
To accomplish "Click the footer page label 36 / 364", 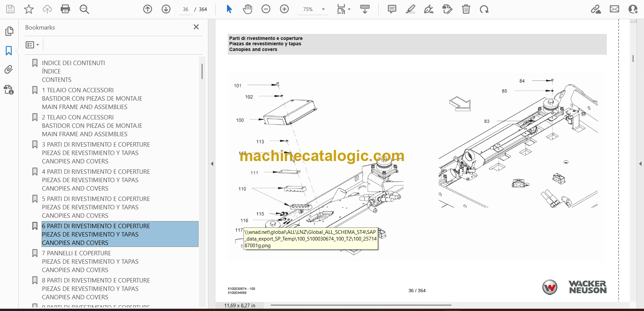I will 417,291.
